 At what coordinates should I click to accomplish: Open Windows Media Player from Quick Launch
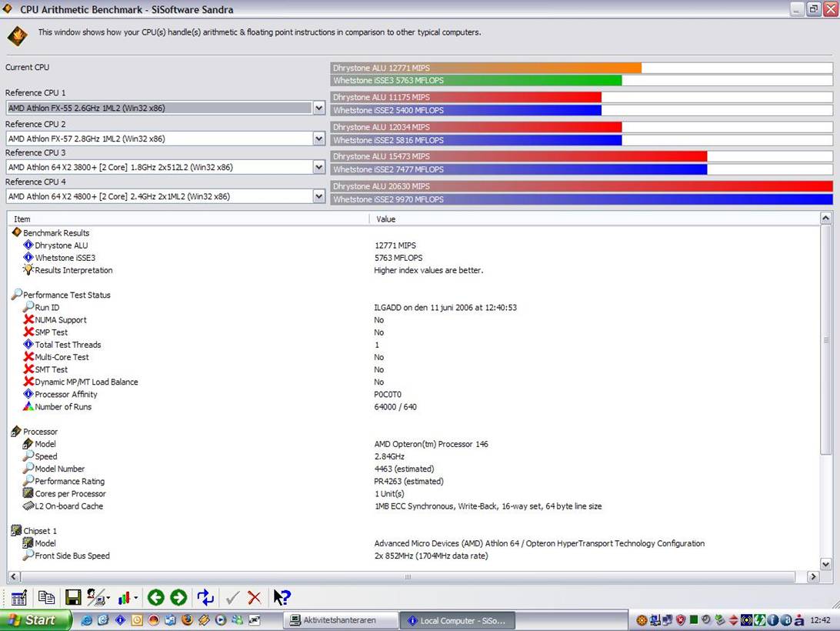click(221, 620)
